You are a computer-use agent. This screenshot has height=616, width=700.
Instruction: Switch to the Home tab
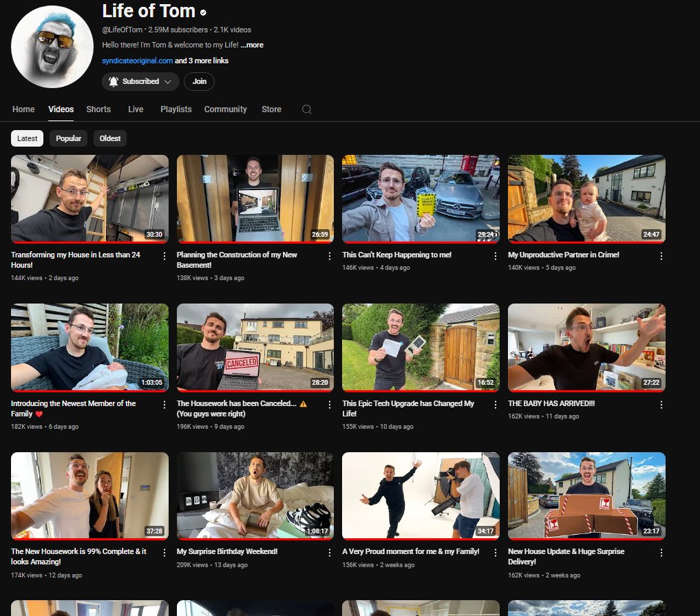pos(23,109)
